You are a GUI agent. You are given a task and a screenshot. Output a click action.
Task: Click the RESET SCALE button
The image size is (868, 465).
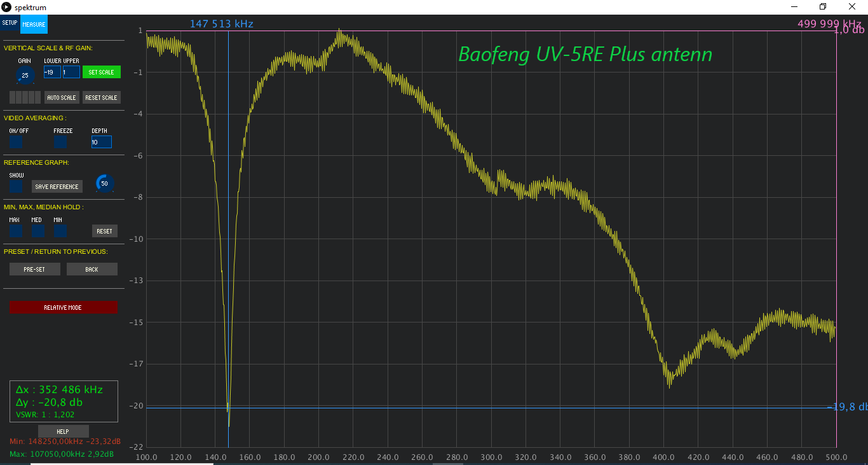pyautogui.click(x=102, y=97)
